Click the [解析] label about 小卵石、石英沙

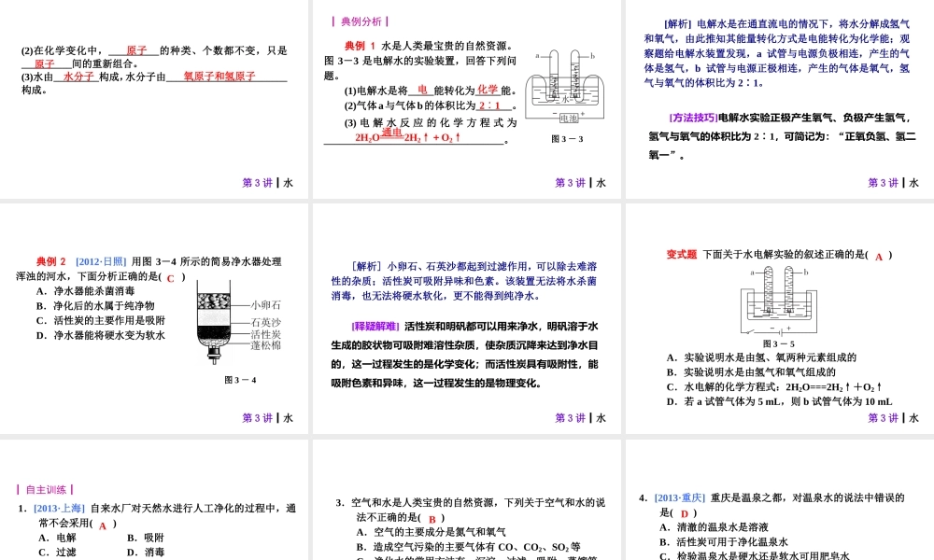pyautogui.click(x=366, y=267)
